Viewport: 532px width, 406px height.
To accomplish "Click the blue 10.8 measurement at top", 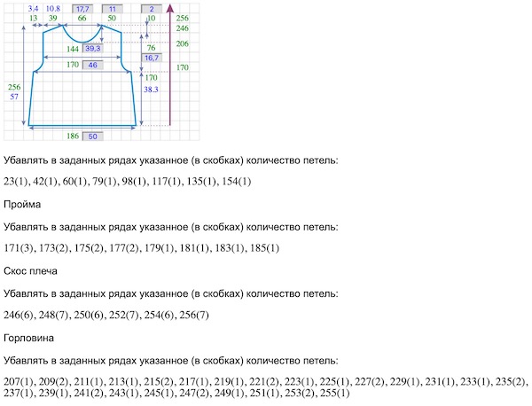I will pos(53,7).
